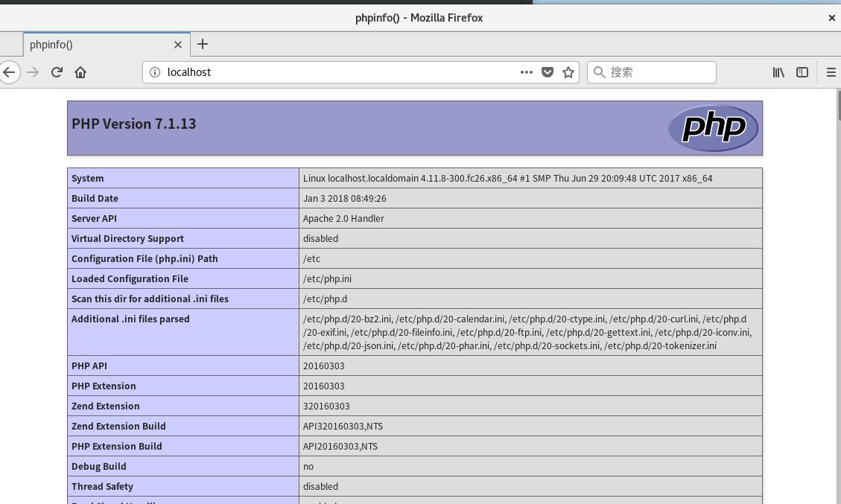Show site information for localhost

pos(154,72)
